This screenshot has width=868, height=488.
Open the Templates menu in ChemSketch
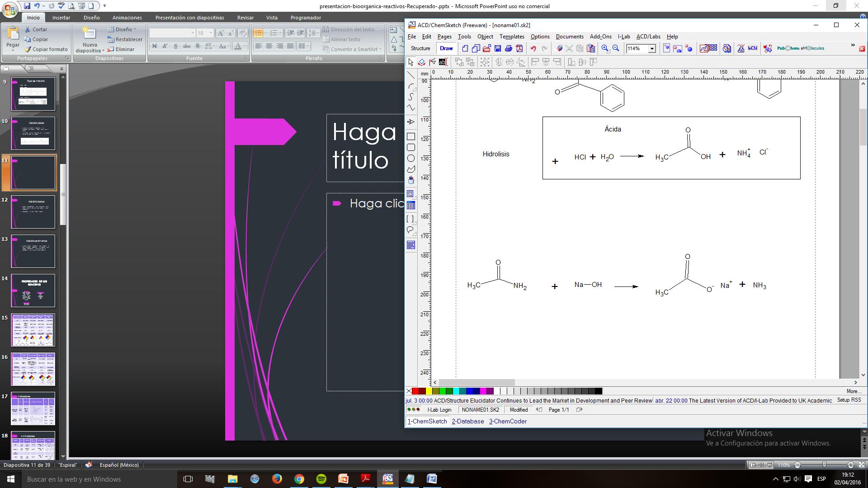(511, 37)
